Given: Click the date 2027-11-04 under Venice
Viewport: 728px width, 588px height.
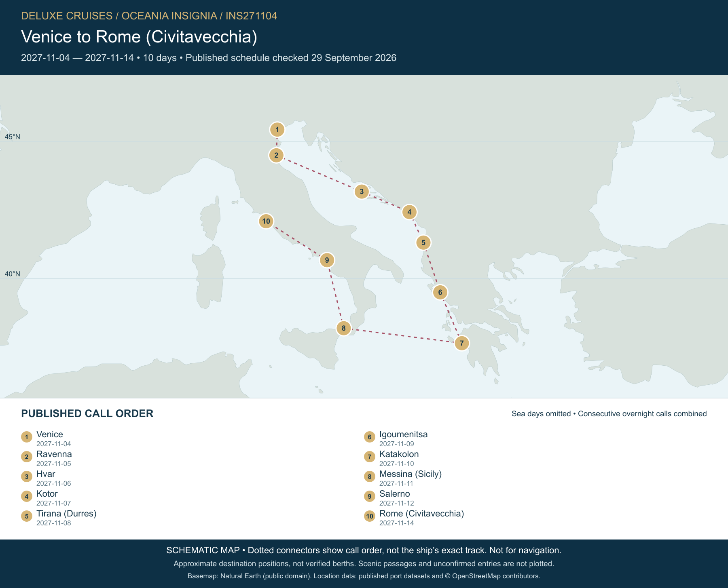Looking at the screenshot, I should pos(54,444).
